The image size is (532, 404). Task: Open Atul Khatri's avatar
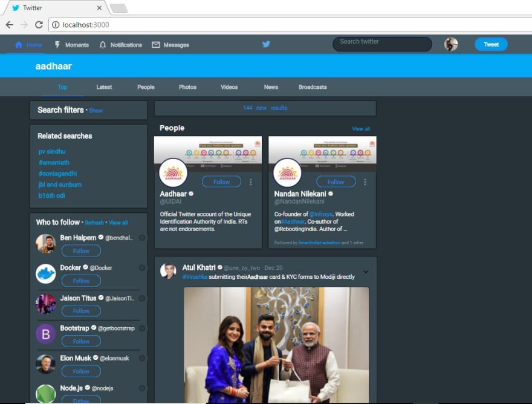[168, 270]
